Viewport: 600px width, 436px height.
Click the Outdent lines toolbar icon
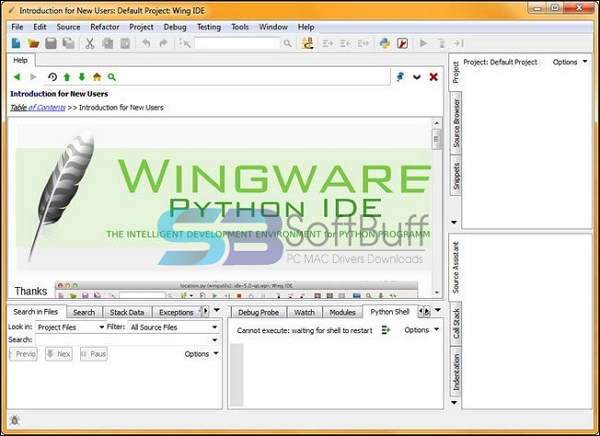pyautogui.click(x=346, y=43)
